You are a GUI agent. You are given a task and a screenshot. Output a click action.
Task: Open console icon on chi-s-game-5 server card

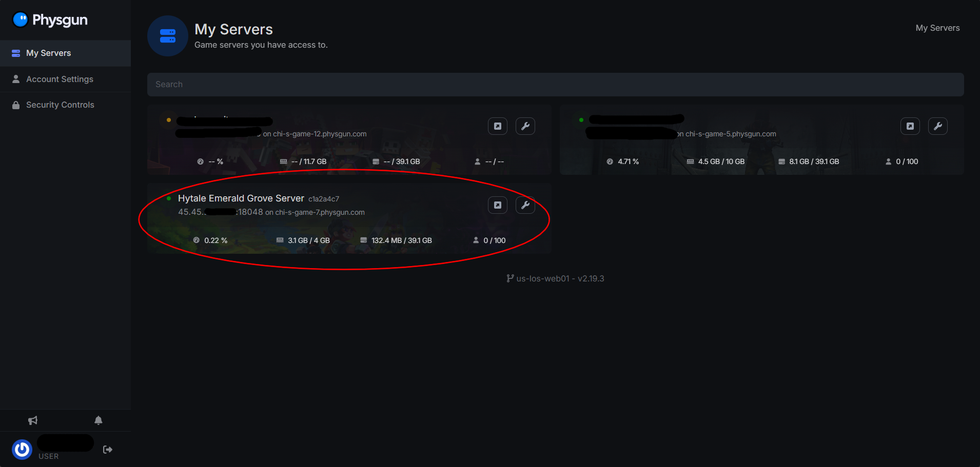910,126
